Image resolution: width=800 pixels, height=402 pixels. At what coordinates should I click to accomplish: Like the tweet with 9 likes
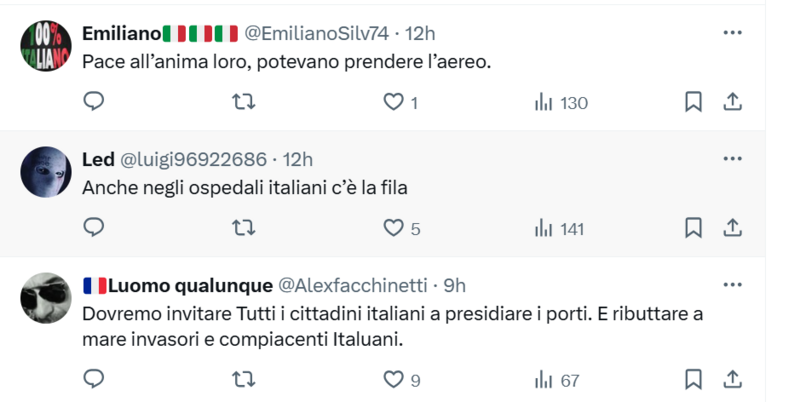(394, 379)
